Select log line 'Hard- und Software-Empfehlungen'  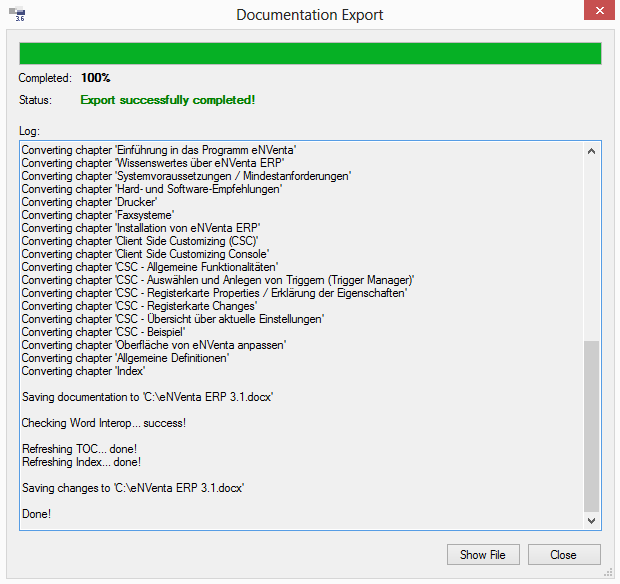click(x=152, y=189)
